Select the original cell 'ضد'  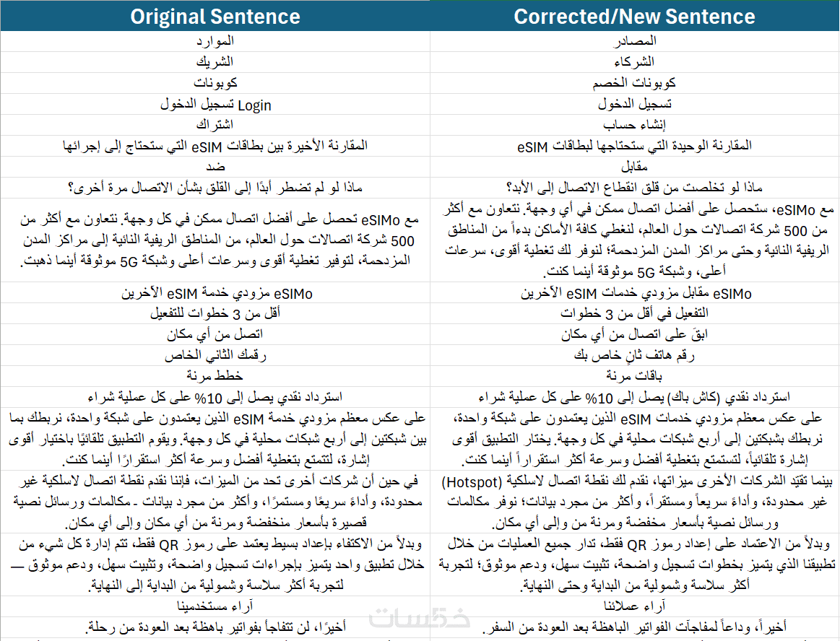point(215,167)
